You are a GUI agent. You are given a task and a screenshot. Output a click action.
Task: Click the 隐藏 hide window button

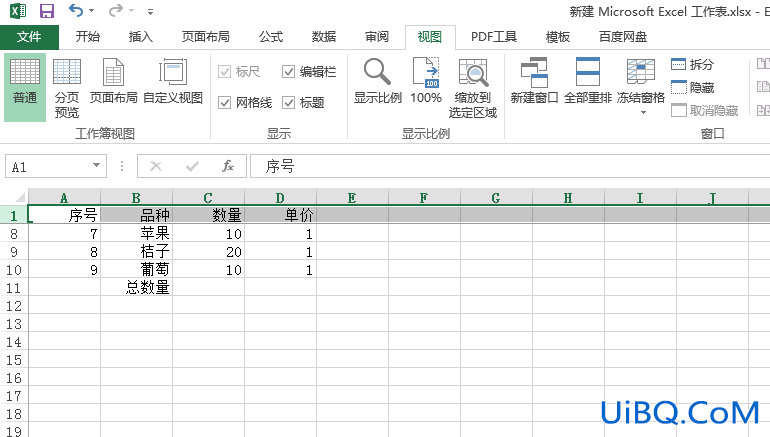(x=692, y=87)
